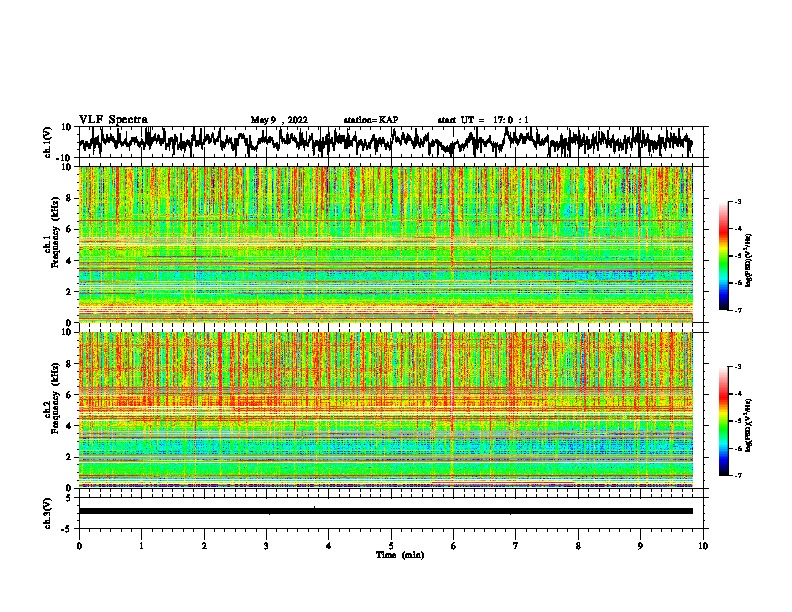The width and height of the screenshot is (792, 612).
Task: Click the "start UT = 17:0 :1" text
Action: tap(483, 120)
